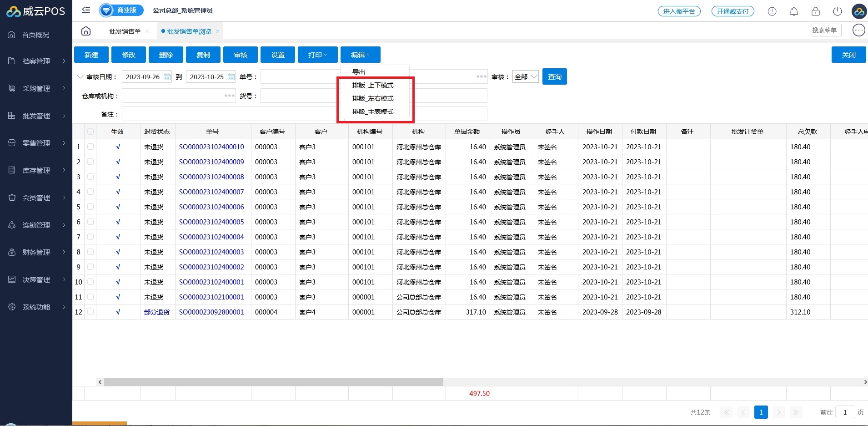Click the 查询 button
Screen dimensions: 868x426
(x=554, y=77)
